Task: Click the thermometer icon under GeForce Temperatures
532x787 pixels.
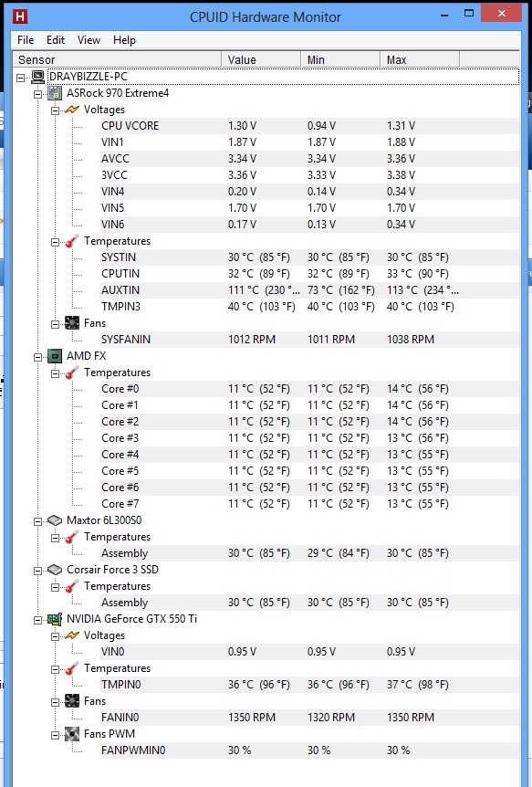Action: [72, 668]
